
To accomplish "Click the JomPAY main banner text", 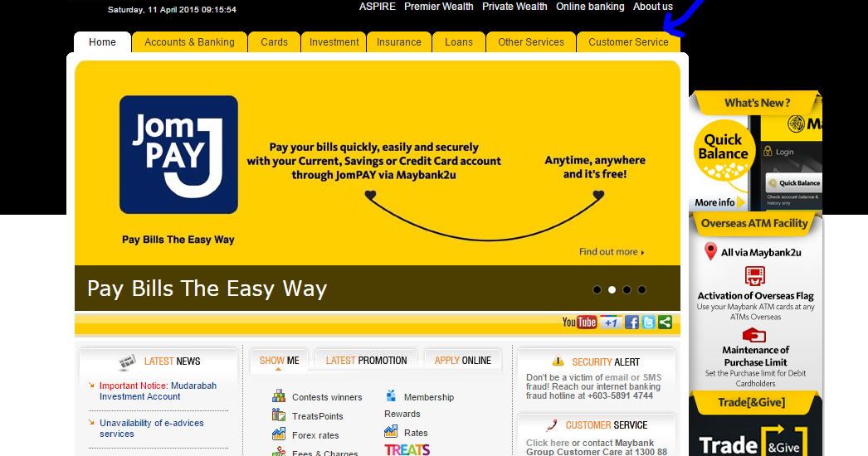I will (x=373, y=161).
